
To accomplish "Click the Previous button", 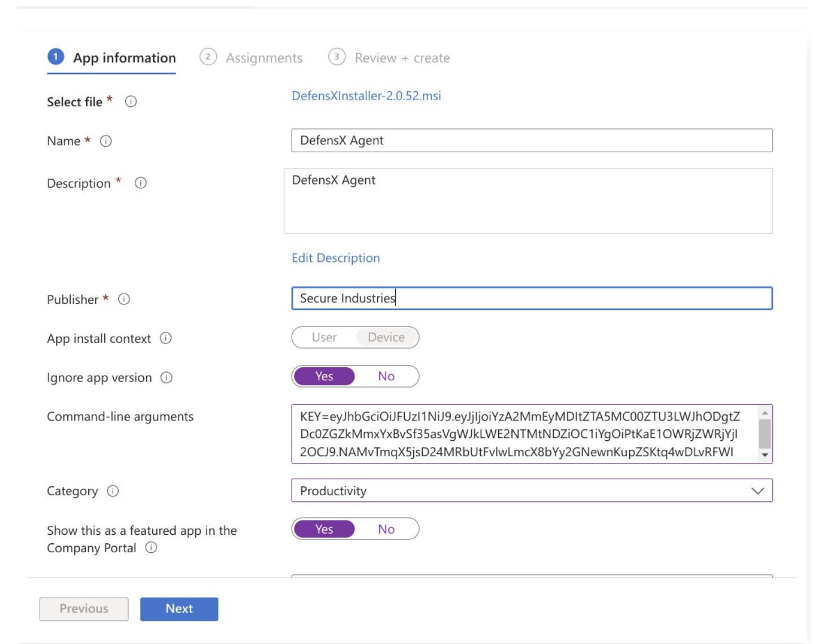I will click(84, 609).
